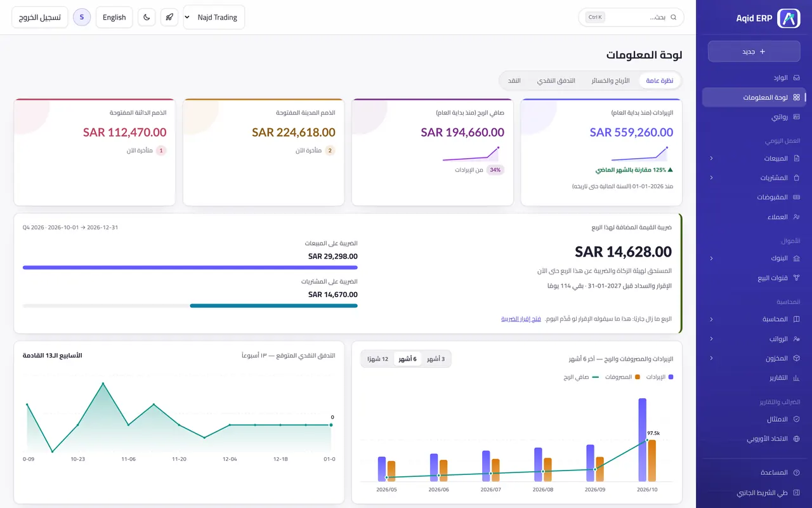Click the جديد new button

point(754,51)
